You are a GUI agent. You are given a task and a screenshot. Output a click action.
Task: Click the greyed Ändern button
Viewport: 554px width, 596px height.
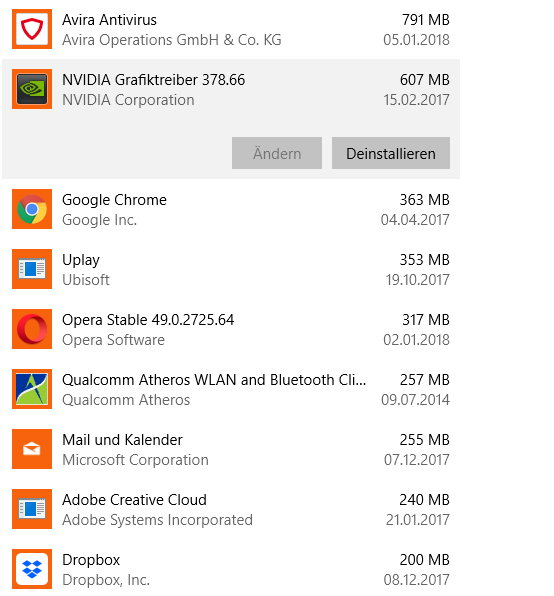pos(277,153)
